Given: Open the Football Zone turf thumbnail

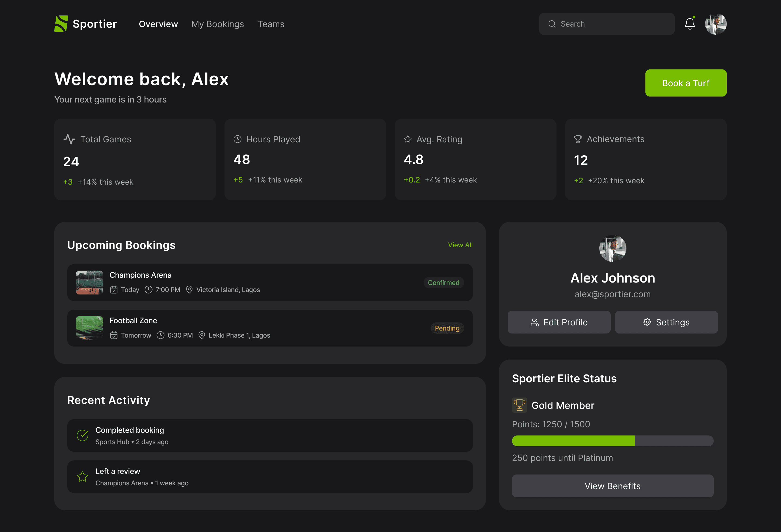Looking at the screenshot, I should click(x=89, y=328).
